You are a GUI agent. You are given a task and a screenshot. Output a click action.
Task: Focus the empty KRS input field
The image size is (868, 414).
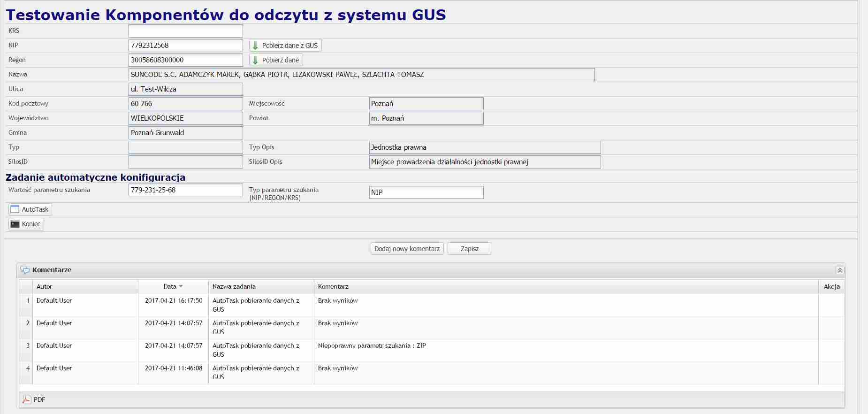(x=186, y=31)
